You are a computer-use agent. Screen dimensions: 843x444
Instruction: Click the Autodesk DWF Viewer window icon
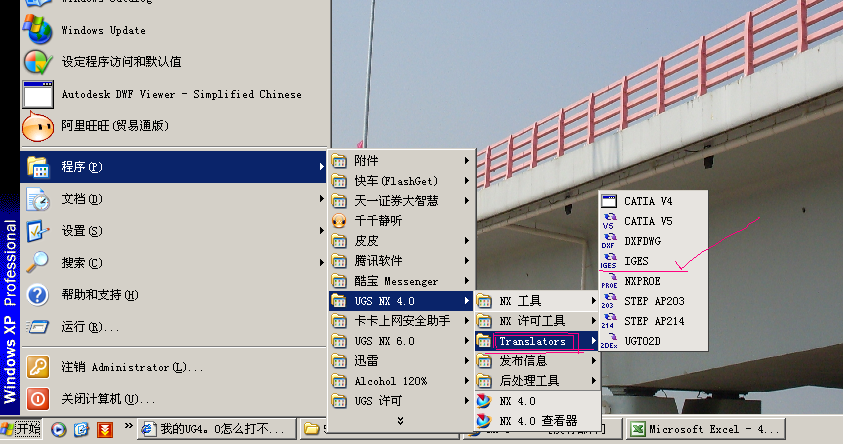tap(38, 94)
